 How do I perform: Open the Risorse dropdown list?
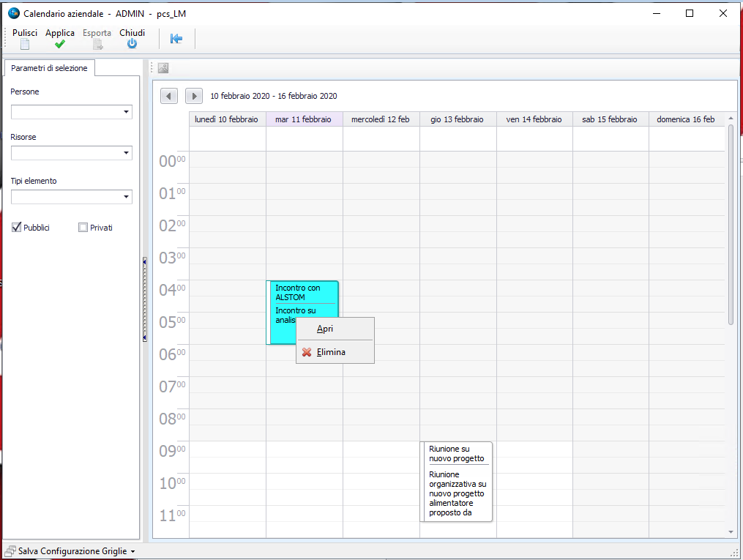point(127,153)
